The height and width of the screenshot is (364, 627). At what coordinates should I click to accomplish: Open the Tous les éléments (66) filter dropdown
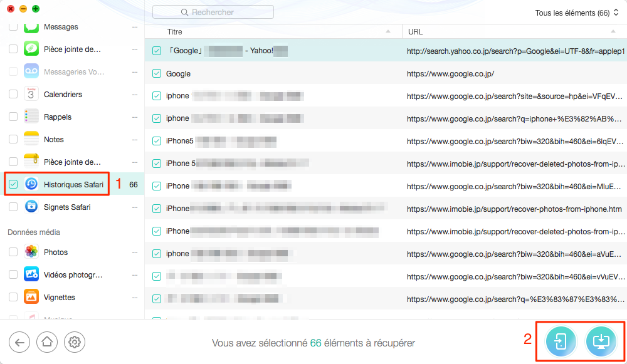tap(577, 13)
